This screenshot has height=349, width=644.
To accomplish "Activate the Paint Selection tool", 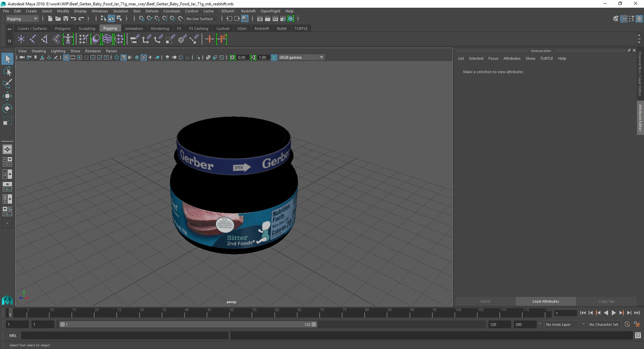I will (x=7, y=84).
